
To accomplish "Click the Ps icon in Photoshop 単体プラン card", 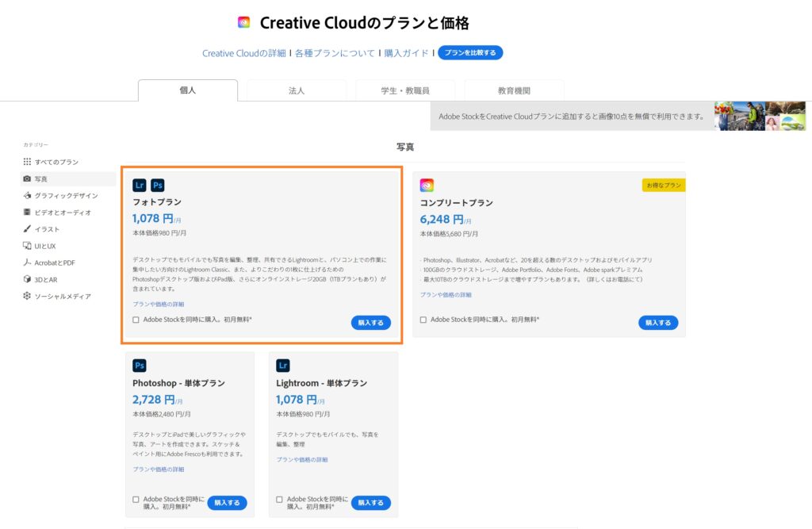I will click(x=140, y=366).
